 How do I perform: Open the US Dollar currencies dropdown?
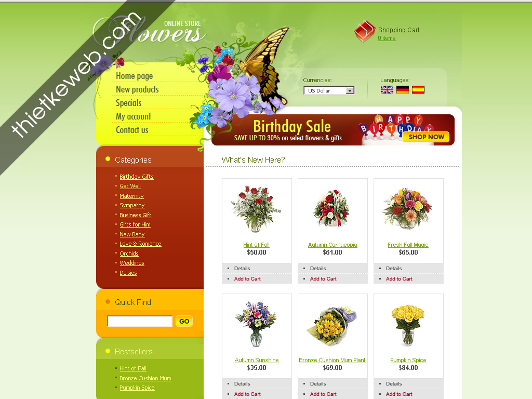329,90
